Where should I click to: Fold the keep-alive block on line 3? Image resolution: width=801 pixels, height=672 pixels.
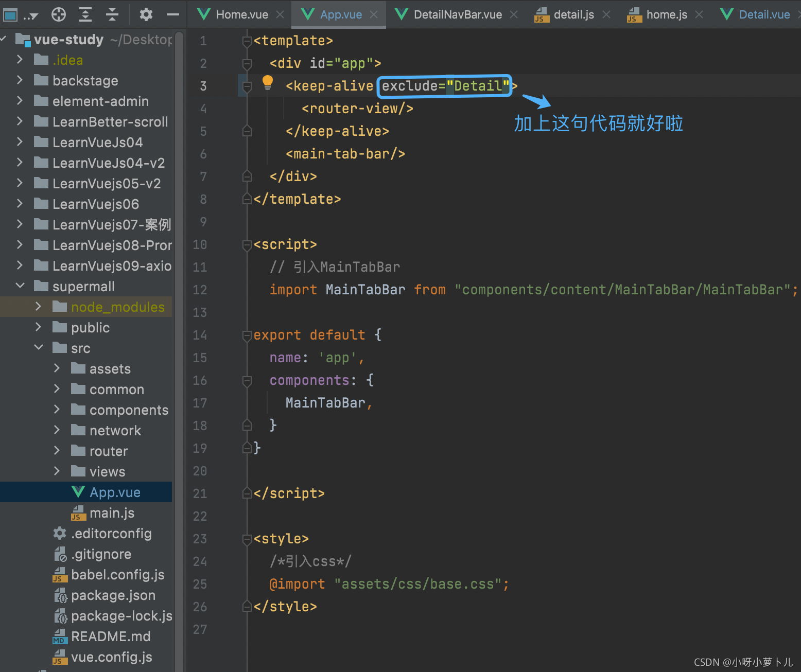tap(247, 86)
